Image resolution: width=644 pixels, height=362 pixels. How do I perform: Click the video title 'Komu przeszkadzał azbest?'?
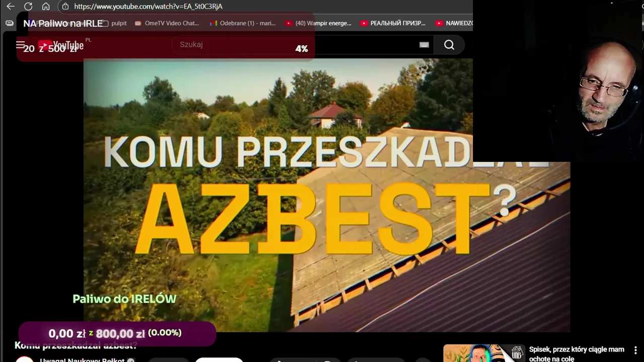[75, 345]
